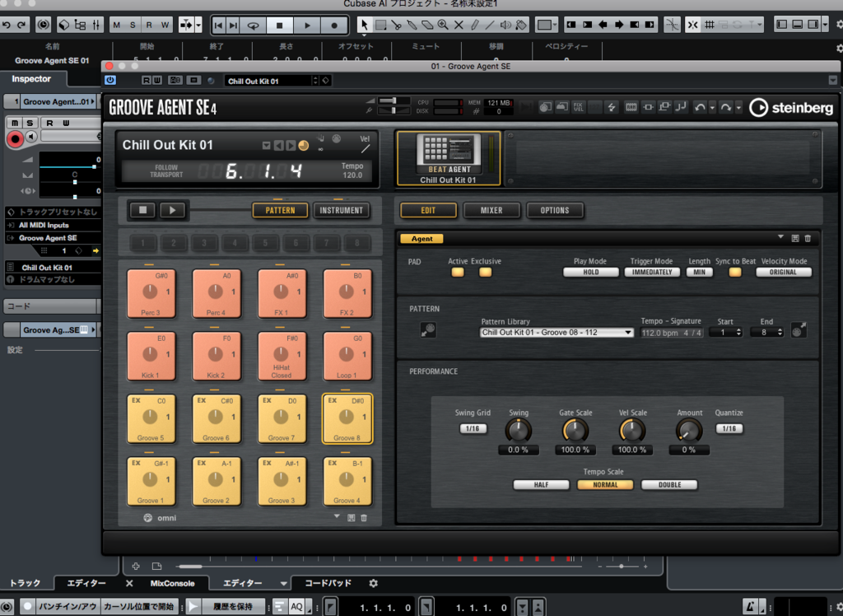
Task: Open the Pattern Library dropdown
Action: point(557,333)
